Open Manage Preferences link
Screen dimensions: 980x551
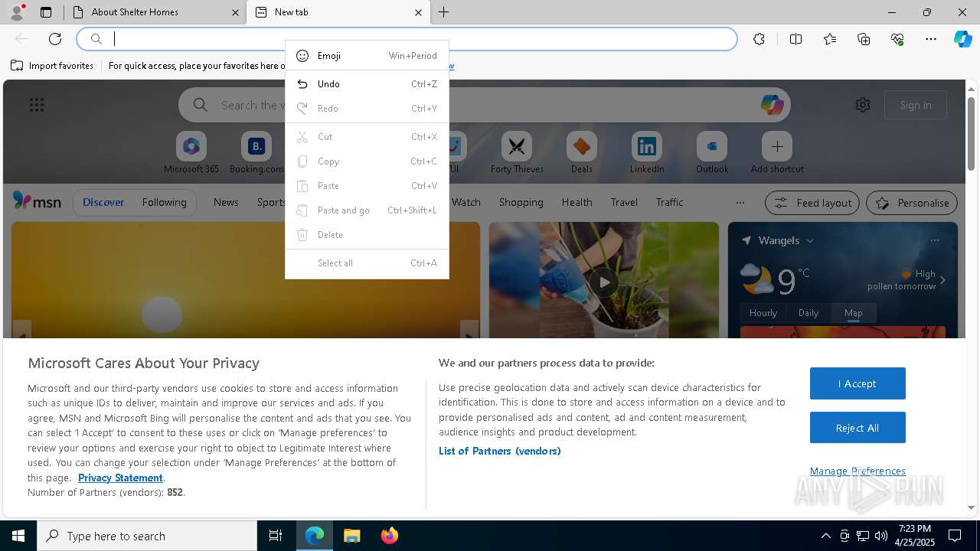pyautogui.click(x=857, y=471)
